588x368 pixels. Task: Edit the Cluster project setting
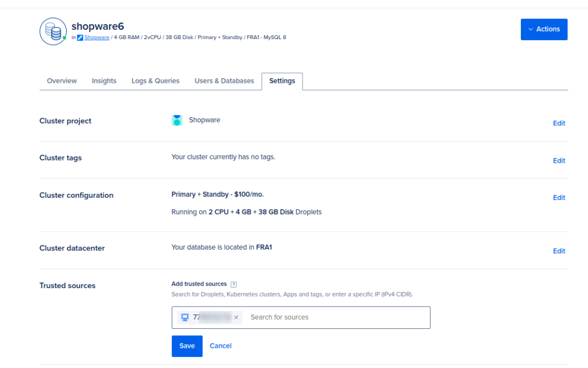click(x=559, y=123)
